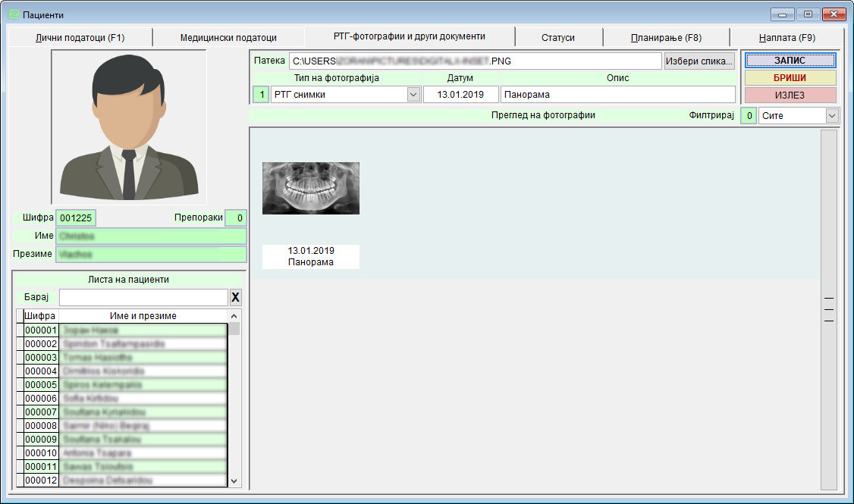This screenshot has width=854, height=504.
Task: Switch to Наплата (F9) tab
Action: click(x=786, y=37)
